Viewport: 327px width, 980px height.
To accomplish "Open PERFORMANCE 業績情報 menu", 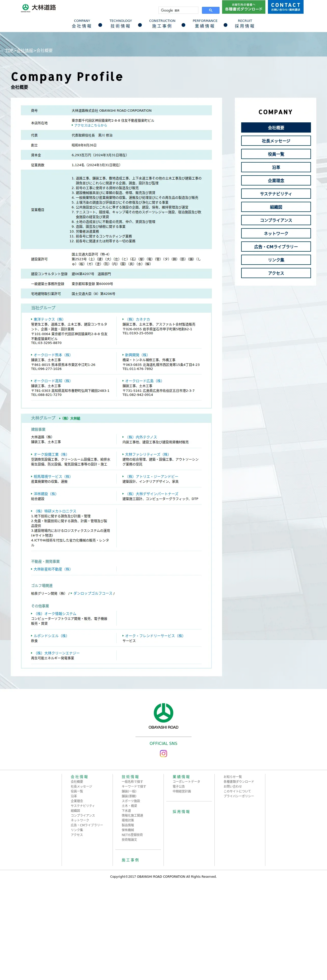I will (x=205, y=24).
